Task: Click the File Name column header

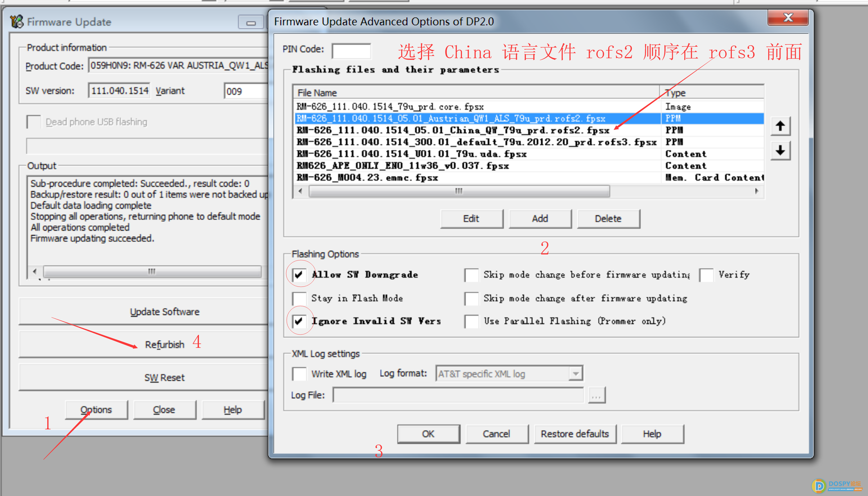Action: coord(476,93)
